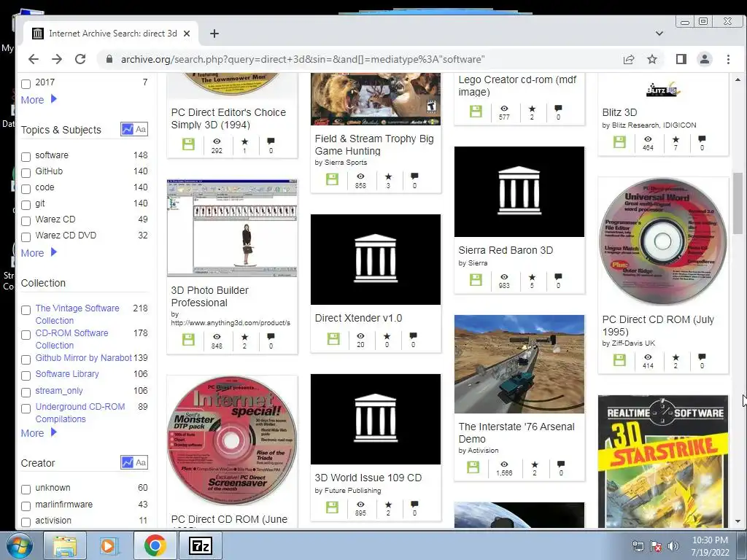Click the Interstate '76 game screenshot thumbnail
The width and height of the screenshot is (747, 560).
click(x=519, y=364)
